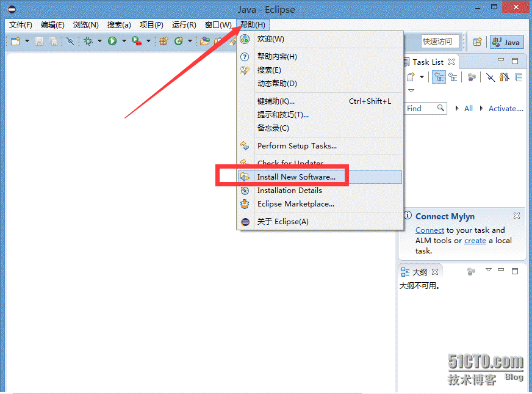
Task: Select 键辅助(K)... menu entry
Action: (x=320, y=101)
